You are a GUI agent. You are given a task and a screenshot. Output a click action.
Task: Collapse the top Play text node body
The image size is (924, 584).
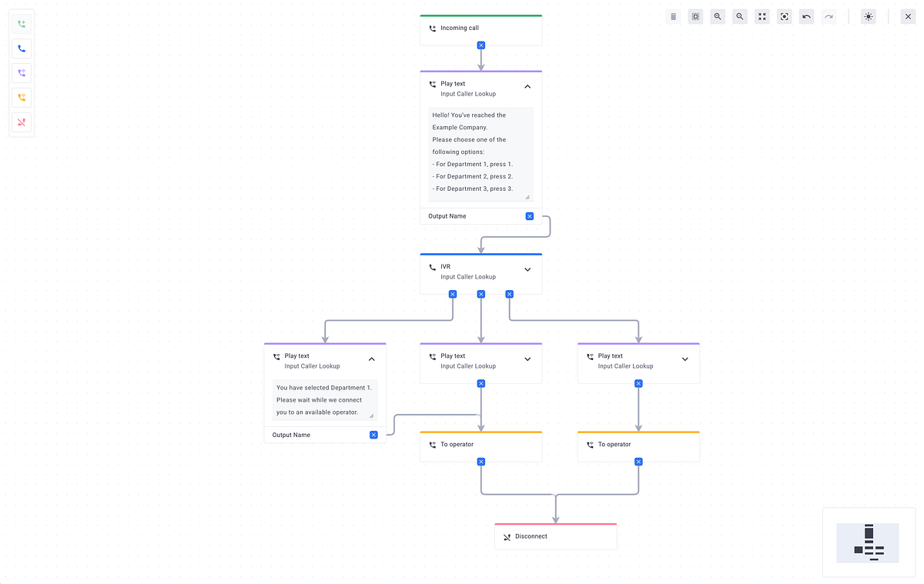coord(527,88)
